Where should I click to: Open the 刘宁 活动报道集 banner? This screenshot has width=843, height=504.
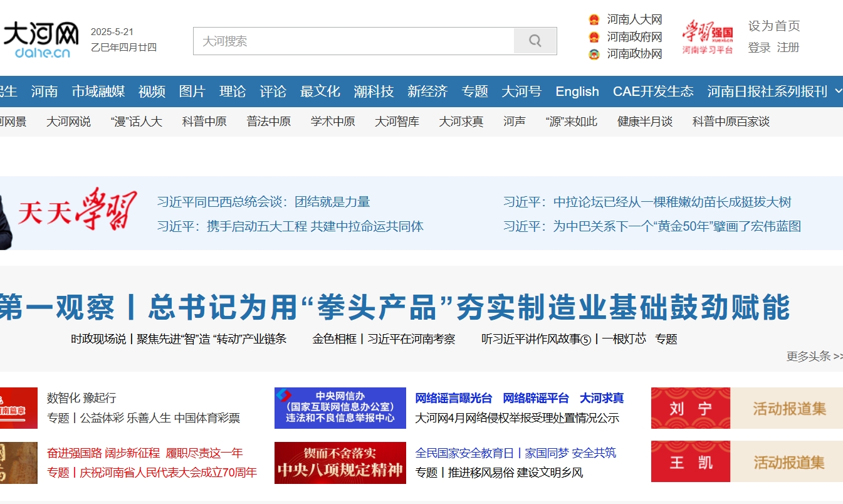746,408
